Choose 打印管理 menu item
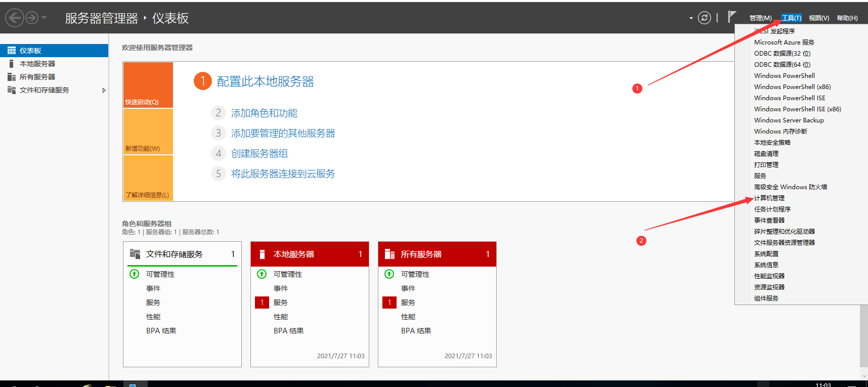Viewport: 868px width, 387px height. click(766, 165)
